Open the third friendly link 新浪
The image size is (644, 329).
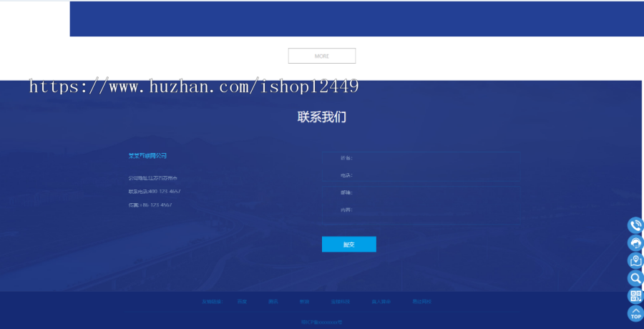coord(304,302)
